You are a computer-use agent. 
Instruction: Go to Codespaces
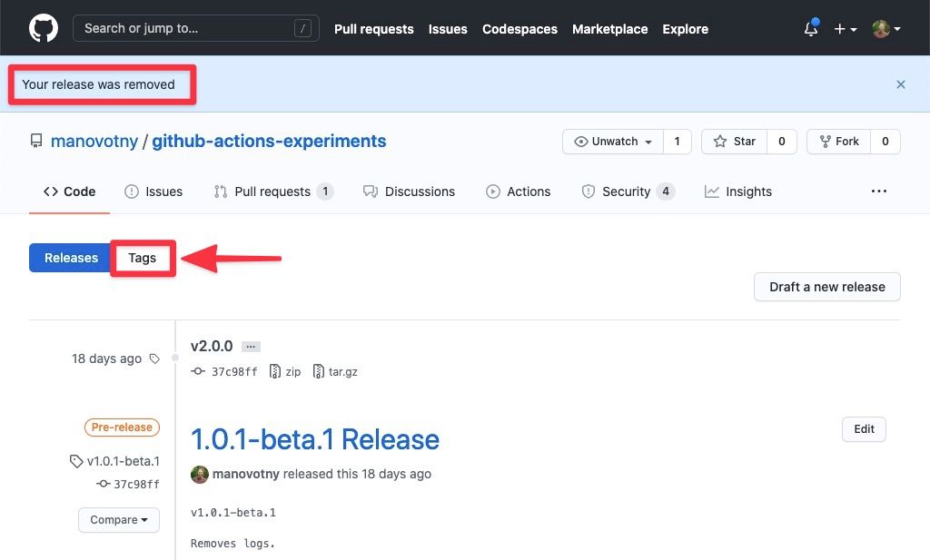tap(519, 29)
